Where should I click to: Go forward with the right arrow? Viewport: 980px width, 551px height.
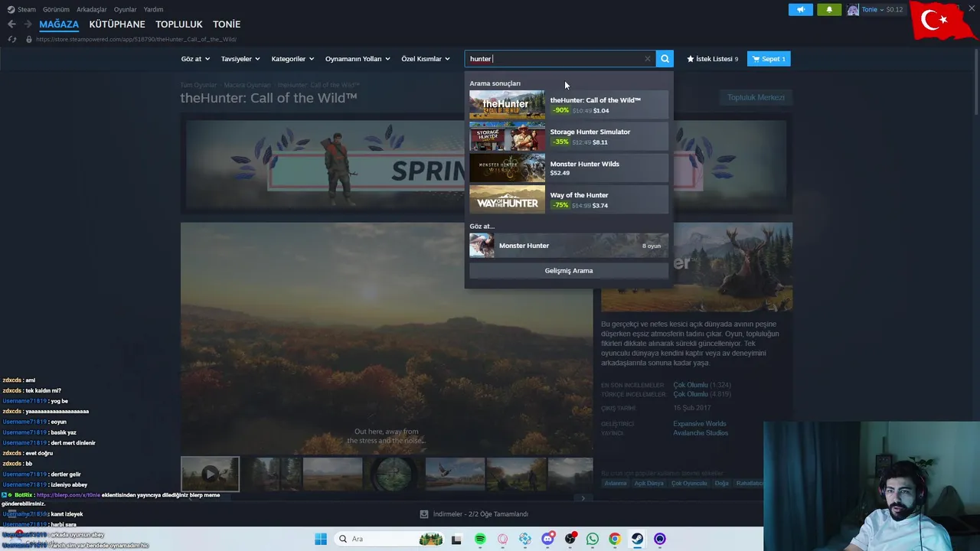[28, 24]
